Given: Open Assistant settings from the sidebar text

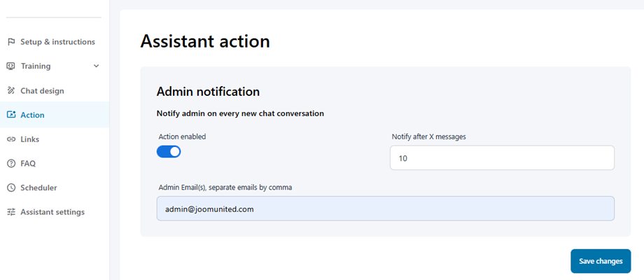Looking at the screenshot, I should (x=52, y=212).
